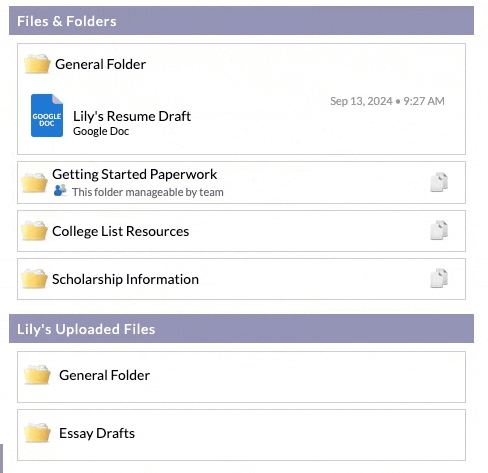Click the folder icon in Lily's Uploaded Files General Folder

[x=37, y=374]
